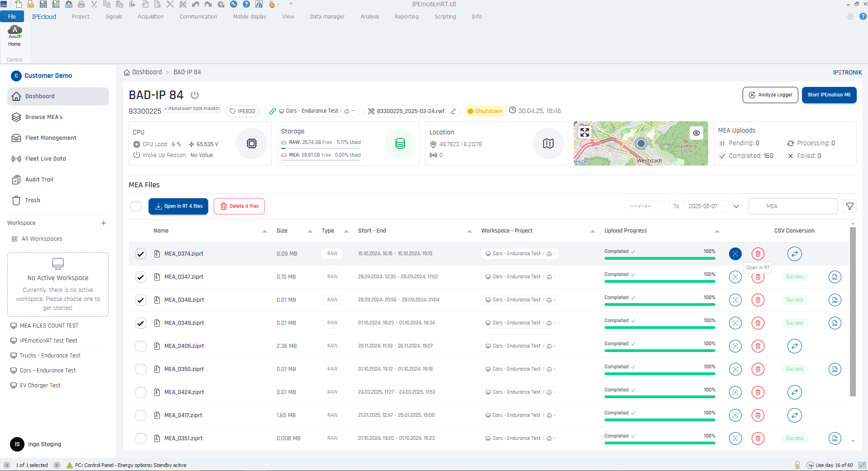This screenshot has height=471, width=868.
Task: Toggle the select-all files checkbox
Action: pos(136,206)
